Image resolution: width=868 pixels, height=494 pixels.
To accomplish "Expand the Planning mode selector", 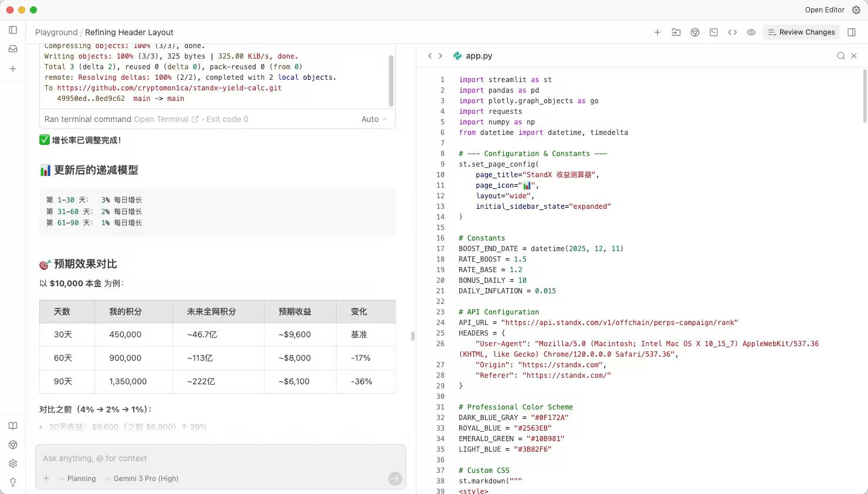I will pos(77,479).
